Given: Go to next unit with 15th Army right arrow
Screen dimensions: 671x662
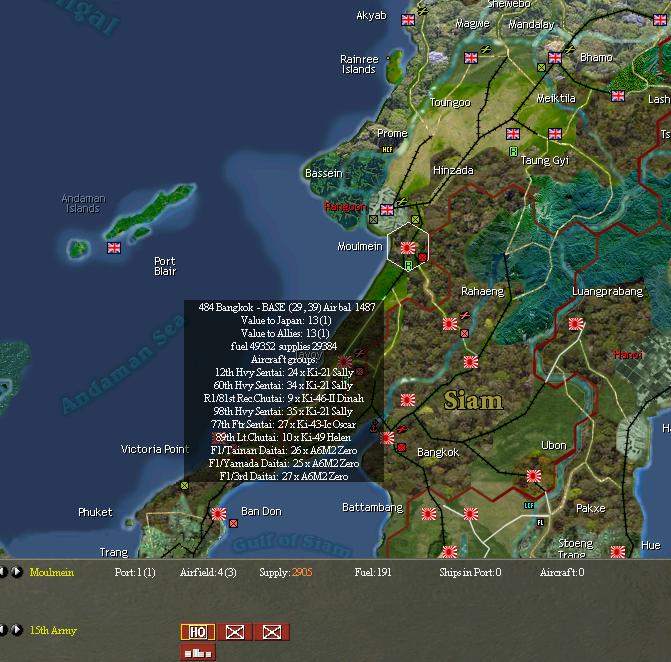Looking at the screenshot, I should pos(17,630).
